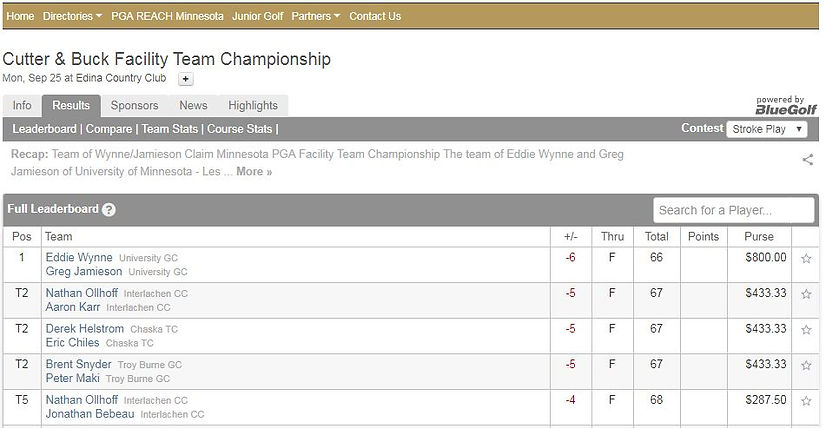Screen dimensions: 826x428
Task: Open the Contest Stroke Play dropdown
Action: click(766, 129)
